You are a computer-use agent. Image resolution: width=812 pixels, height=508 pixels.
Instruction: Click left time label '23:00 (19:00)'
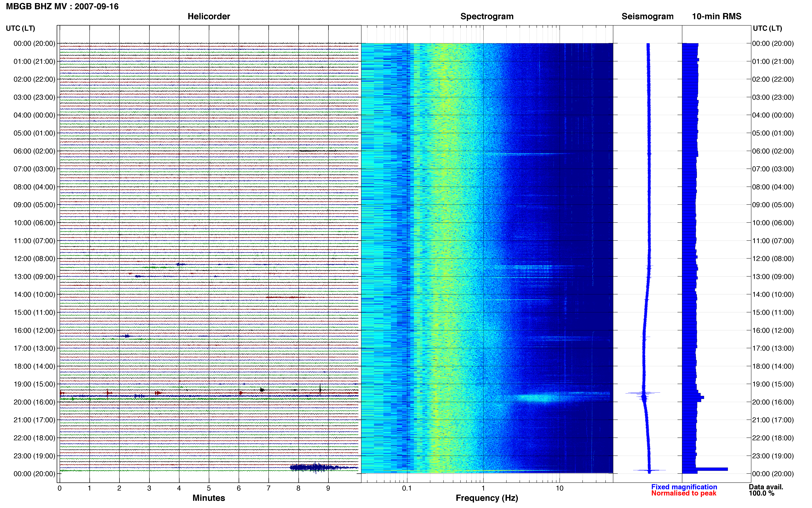(34, 456)
